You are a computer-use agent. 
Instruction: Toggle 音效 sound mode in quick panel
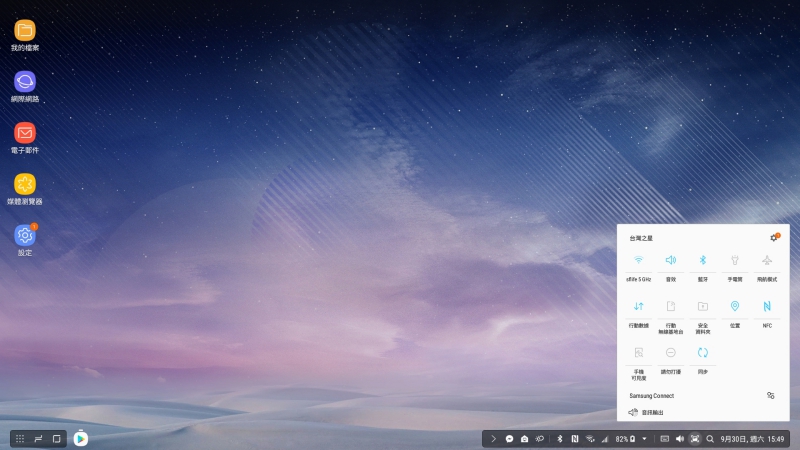coord(671,260)
